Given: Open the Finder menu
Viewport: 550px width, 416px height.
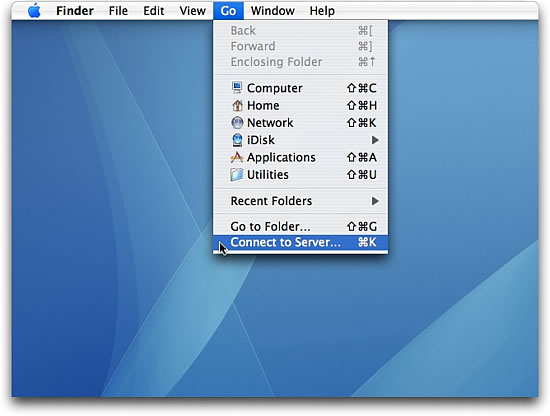Looking at the screenshot, I should [x=75, y=11].
